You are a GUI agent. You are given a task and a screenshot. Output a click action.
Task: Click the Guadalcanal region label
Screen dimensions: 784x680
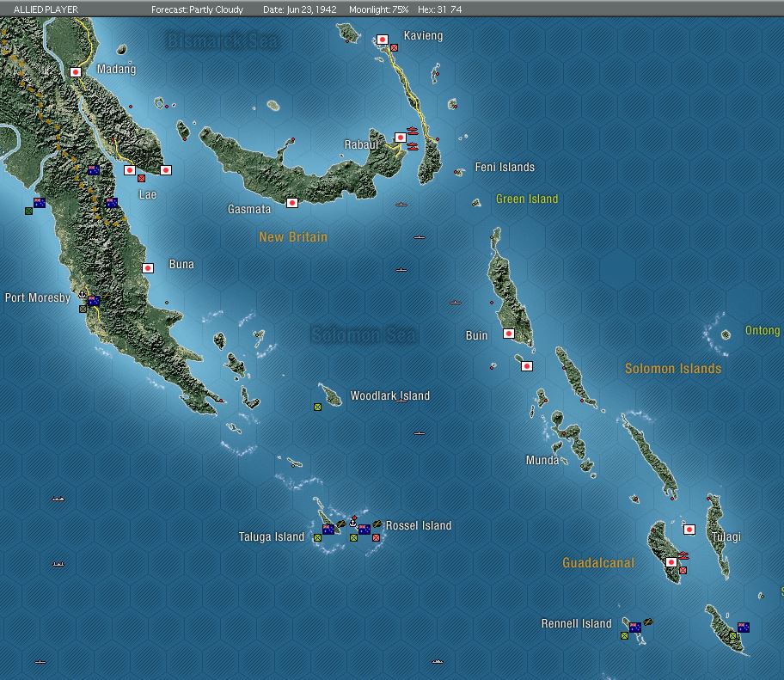(598, 563)
